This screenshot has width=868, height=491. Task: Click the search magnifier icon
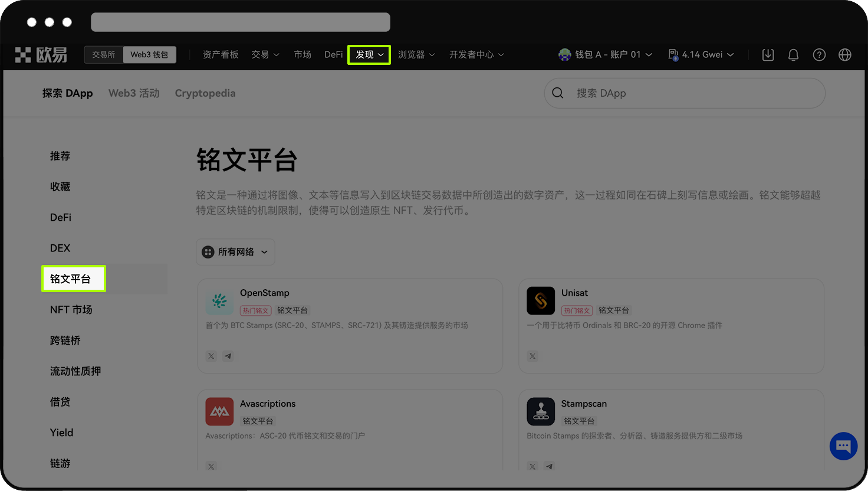click(x=558, y=93)
